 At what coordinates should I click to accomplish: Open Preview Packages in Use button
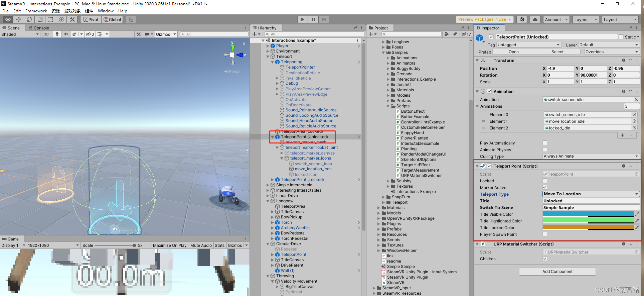pyautogui.click(x=485, y=19)
